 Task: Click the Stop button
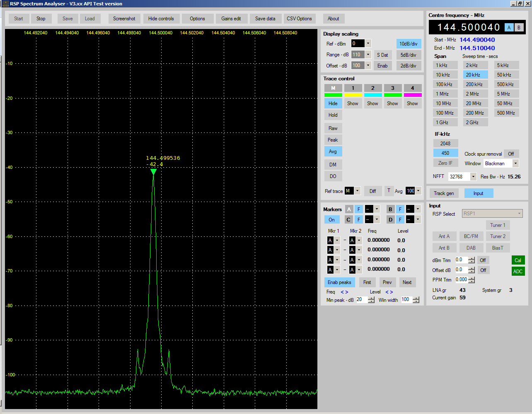[41, 19]
